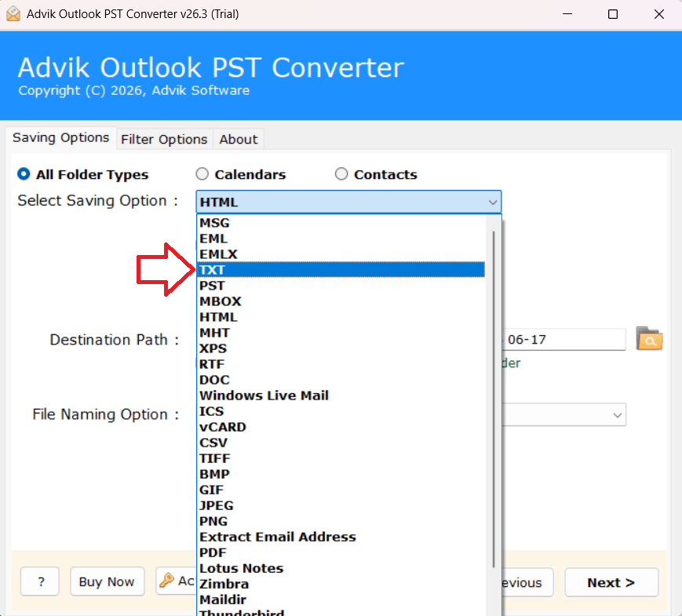Image resolution: width=682 pixels, height=616 pixels.
Task: Select the highlighted TXT option
Action: click(x=341, y=270)
